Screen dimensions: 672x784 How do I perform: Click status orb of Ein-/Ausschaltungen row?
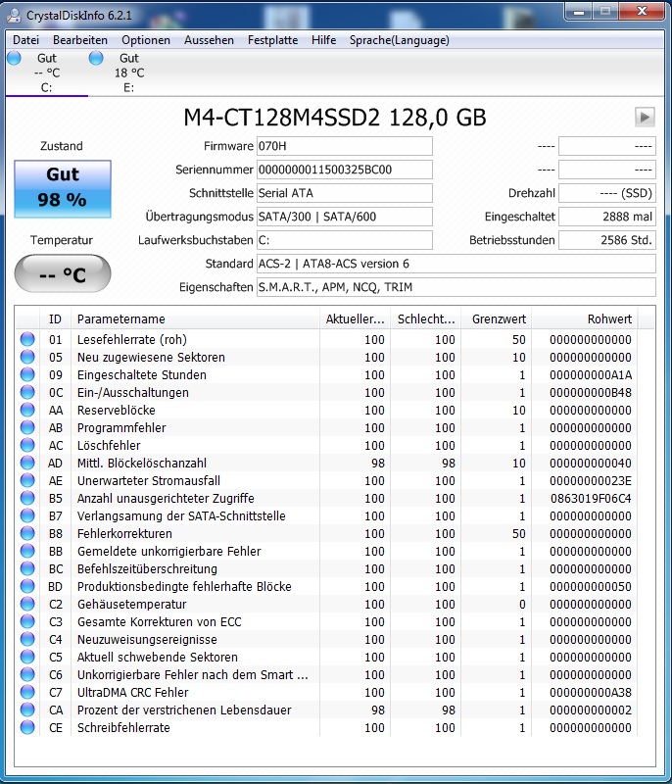(x=27, y=392)
